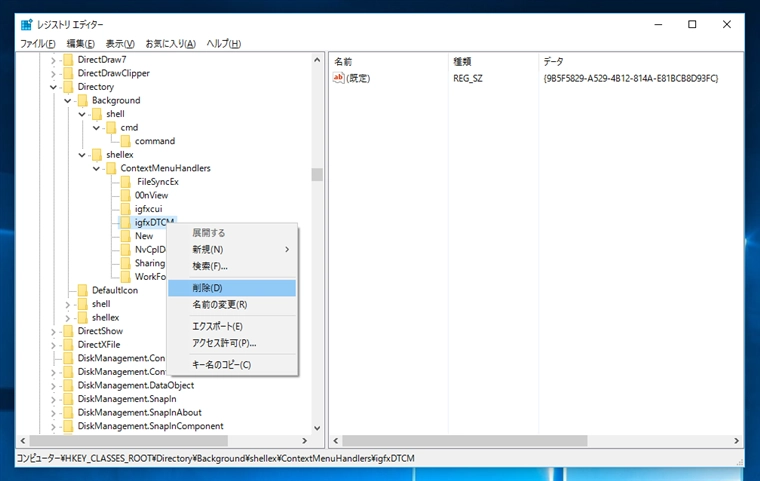Select 名前の変更(R) in the context menu
This screenshot has width=760, height=481.
tap(232, 305)
